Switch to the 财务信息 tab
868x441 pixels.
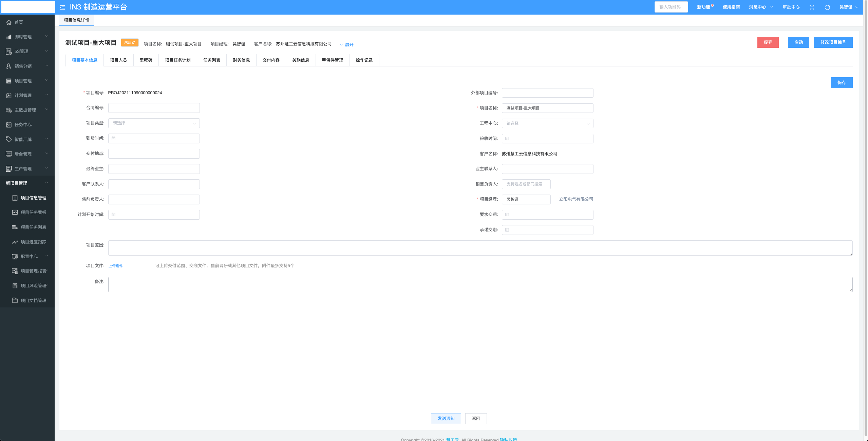(241, 60)
